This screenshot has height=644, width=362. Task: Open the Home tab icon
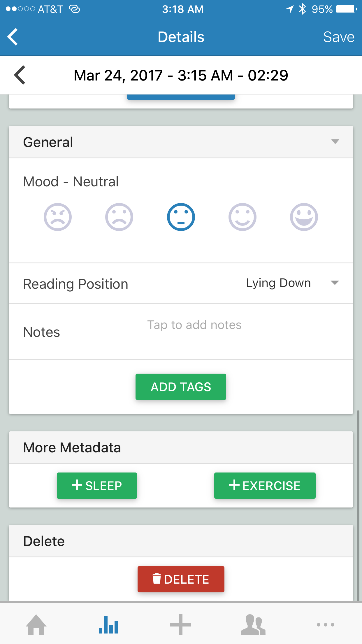coord(36,625)
